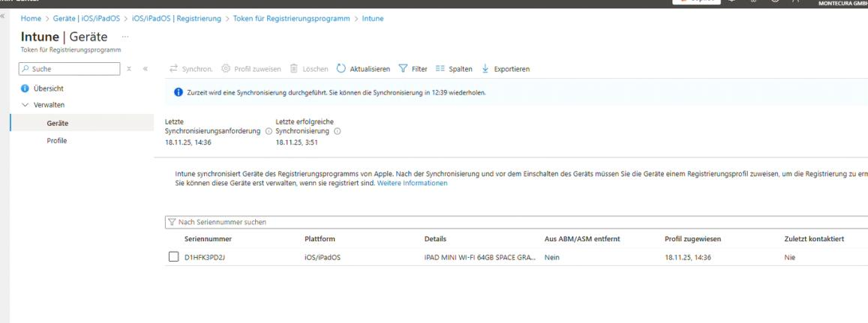This screenshot has width=868, height=323.
Task: Sort by Aus ABM/ASM entfernt column header
Action: (582, 239)
